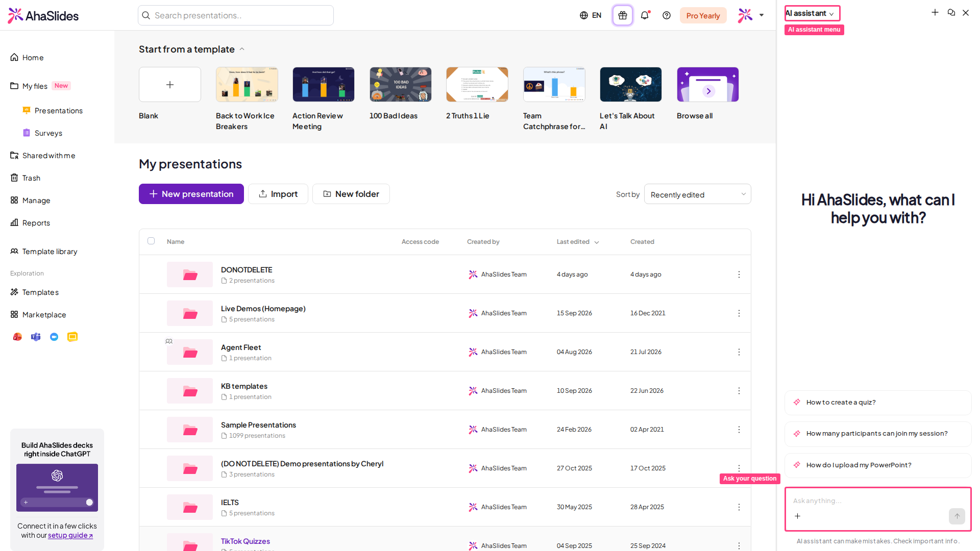This screenshot has height=551, width=980.
Task: Click the PowerPoint integration icon
Action: coord(17,337)
